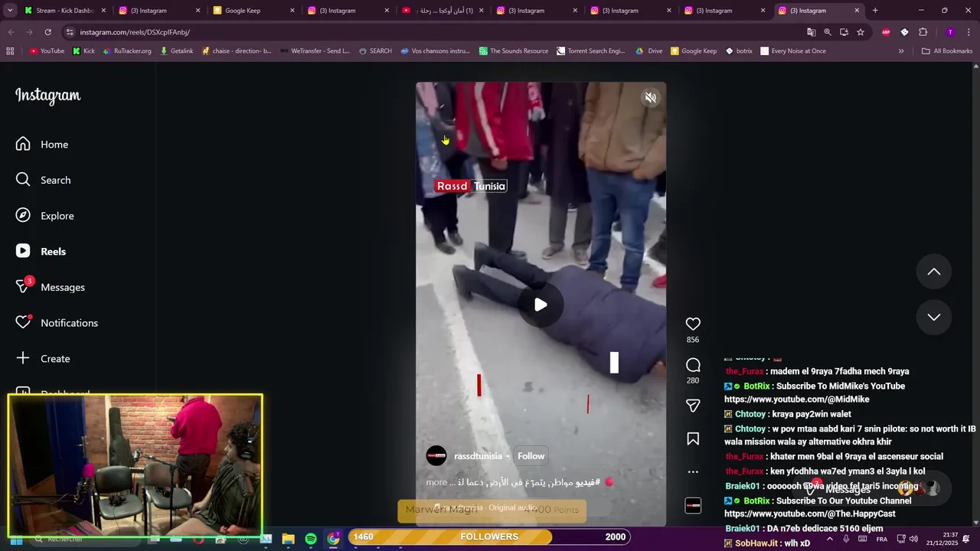Open the tab search dropdown
The height and width of the screenshot is (551, 980).
[x=10, y=11]
